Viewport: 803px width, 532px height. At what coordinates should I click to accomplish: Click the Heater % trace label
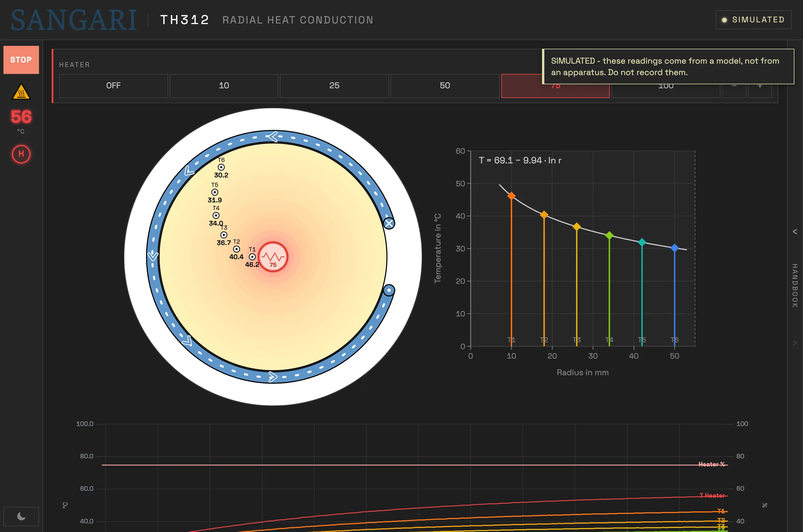pos(711,464)
